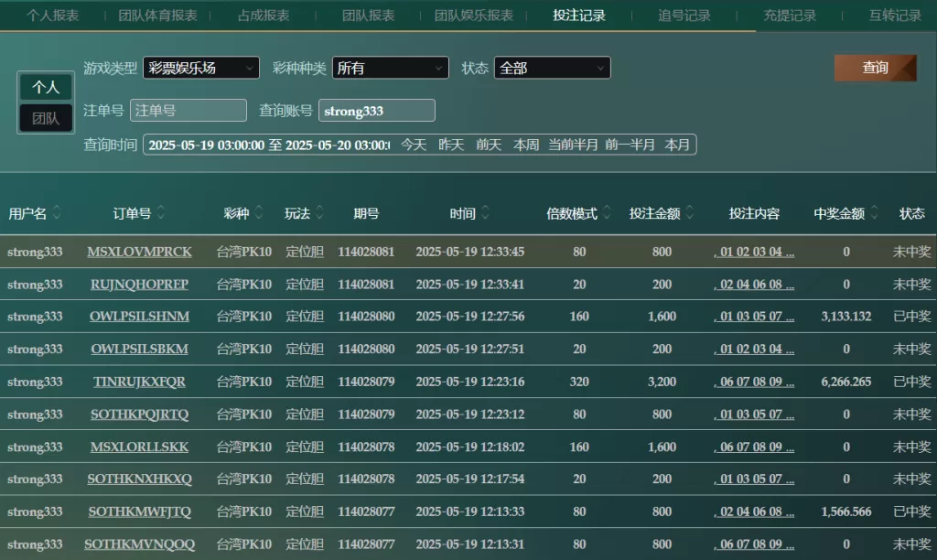Screen dimensions: 937x560
Task: Open order SOTHKMWFJTQ link
Action: (139, 512)
